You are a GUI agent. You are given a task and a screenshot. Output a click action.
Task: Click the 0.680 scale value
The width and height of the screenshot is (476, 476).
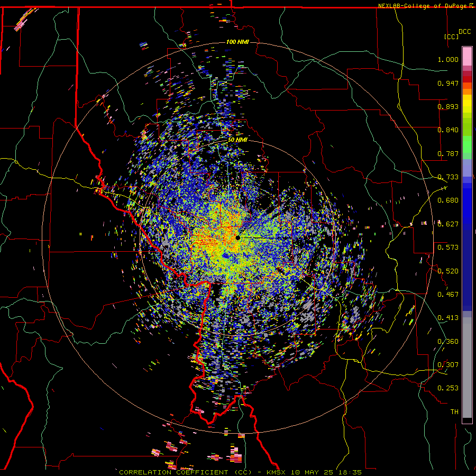(448, 200)
